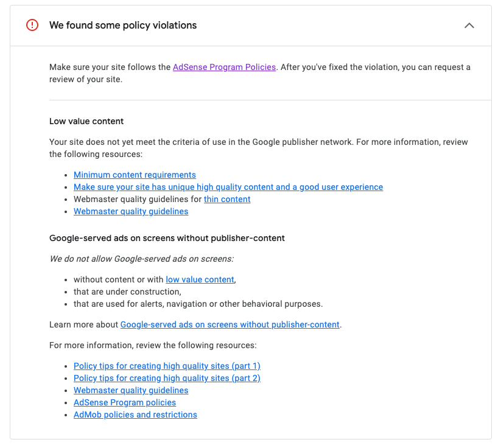The width and height of the screenshot is (501, 448).
Task: Open Webmaster quality guidelines in the final resources list
Action: pos(131,391)
